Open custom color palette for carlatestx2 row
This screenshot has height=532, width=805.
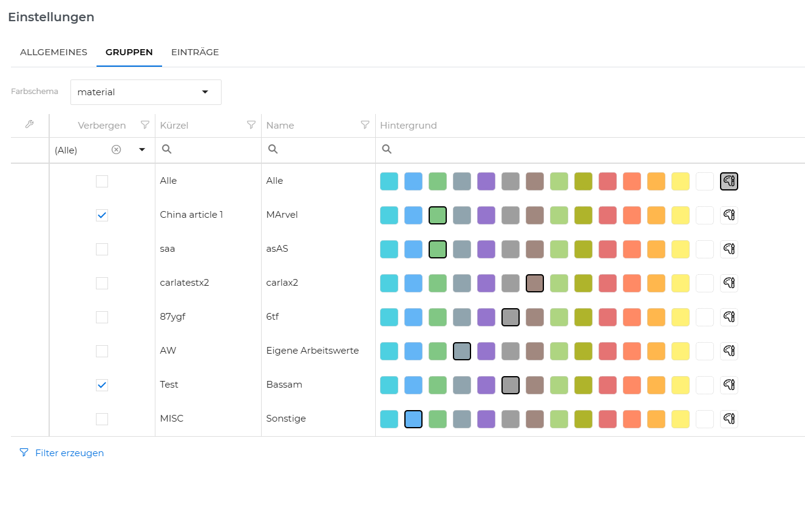click(x=729, y=283)
